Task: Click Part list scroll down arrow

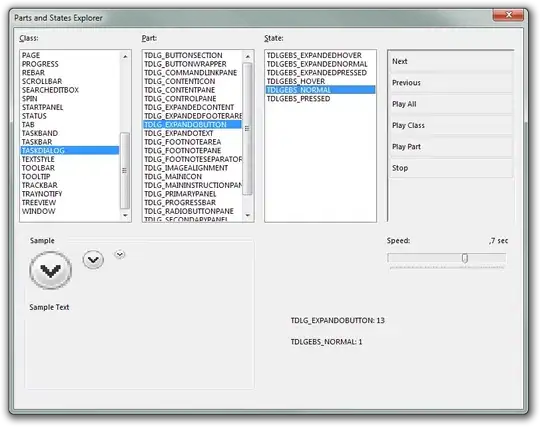Action: coord(248,216)
